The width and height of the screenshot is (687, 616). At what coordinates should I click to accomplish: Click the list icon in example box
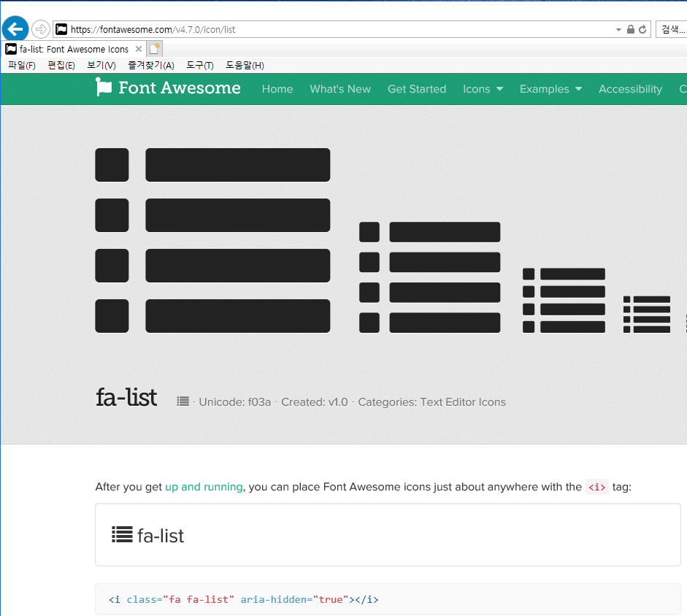coord(122,534)
